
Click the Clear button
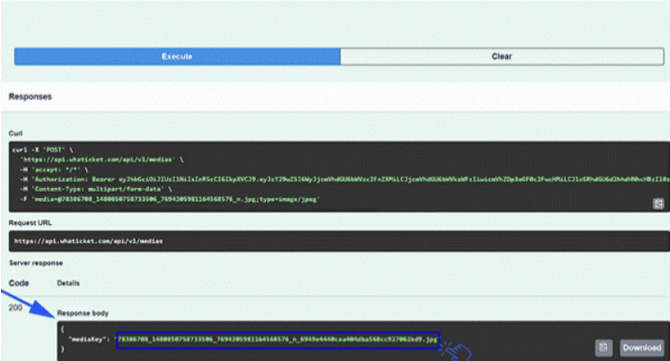(502, 56)
